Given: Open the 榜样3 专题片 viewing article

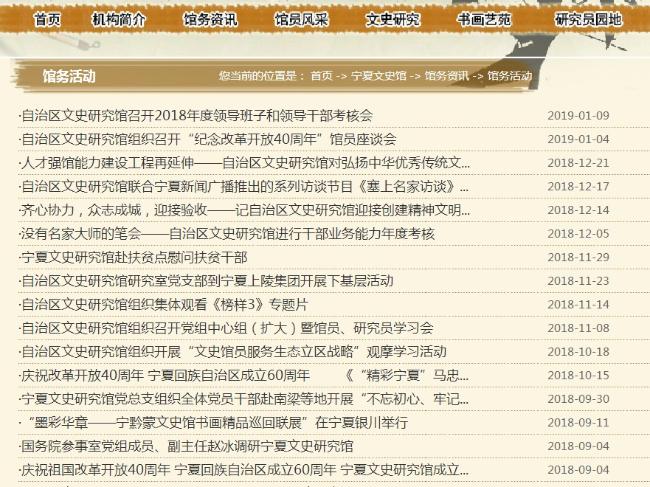Looking at the screenshot, I should (164, 304).
